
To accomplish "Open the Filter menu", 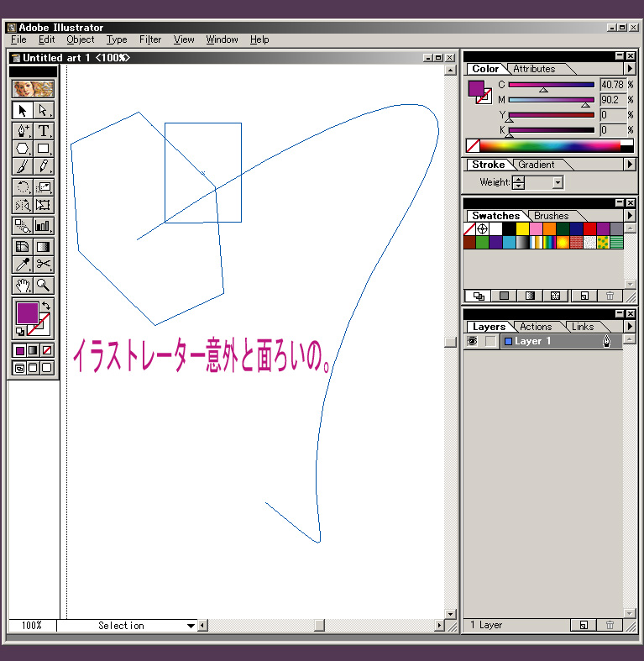I will point(150,39).
